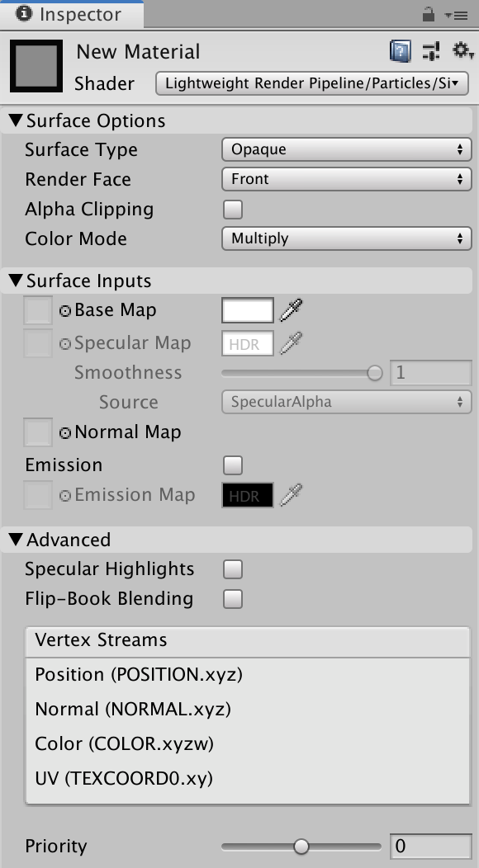The image size is (479, 868).
Task: Enable Emission
Action: pyautogui.click(x=232, y=465)
